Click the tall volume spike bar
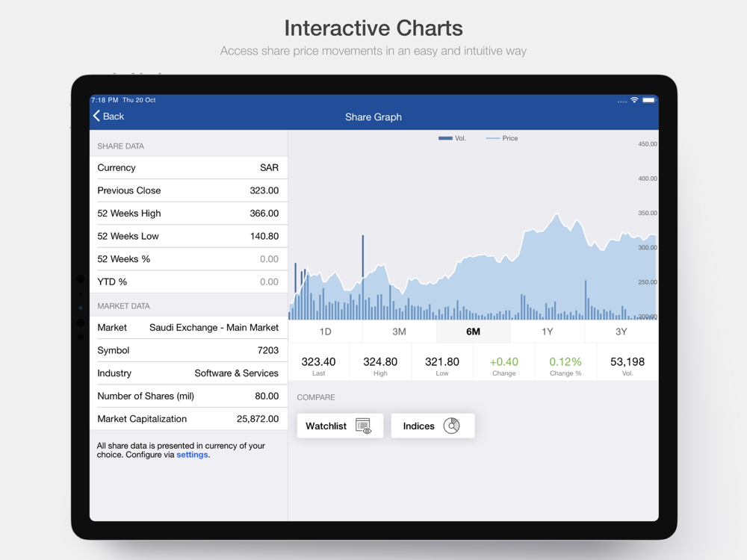The width and height of the screenshot is (747, 560). coord(363,277)
